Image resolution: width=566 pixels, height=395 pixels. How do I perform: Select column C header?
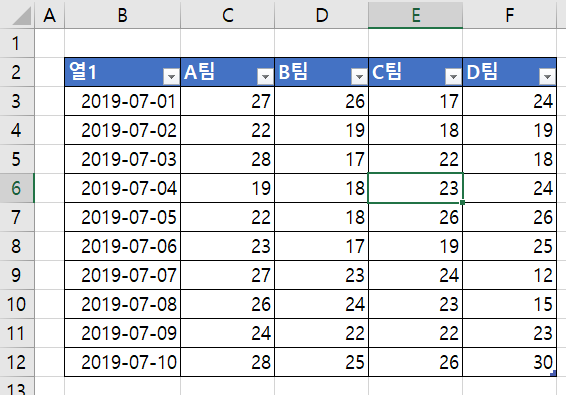click(227, 15)
